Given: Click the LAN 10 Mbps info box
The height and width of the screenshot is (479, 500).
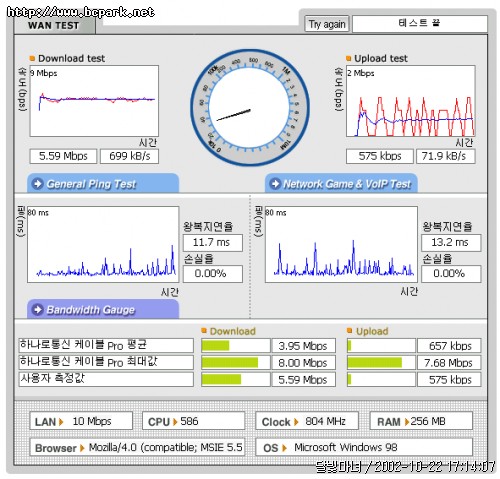Looking at the screenshot, I should click(x=81, y=421).
